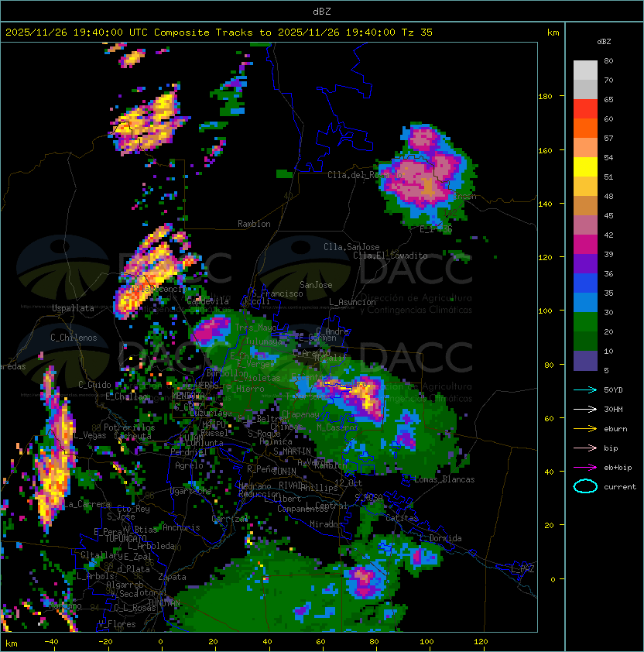Select the light orange 54–57 dBZ swatch

pos(585,148)
